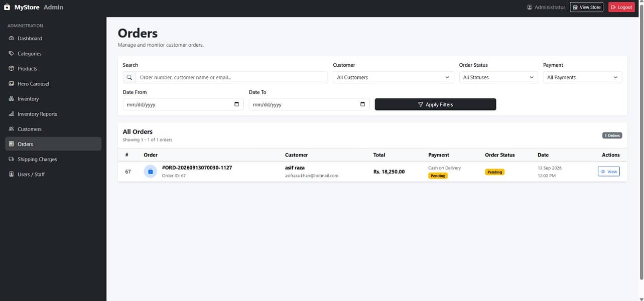The image size is (644, 301).
Task: Click the Administrator label in header
Action: 550,7
